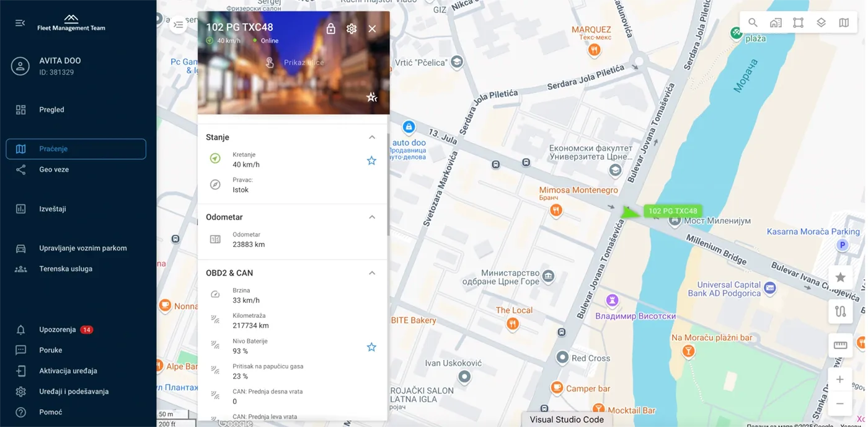Collapse the OBD2 & CAN section
Screen dimensions: 868x427
(x=372, y=273)
